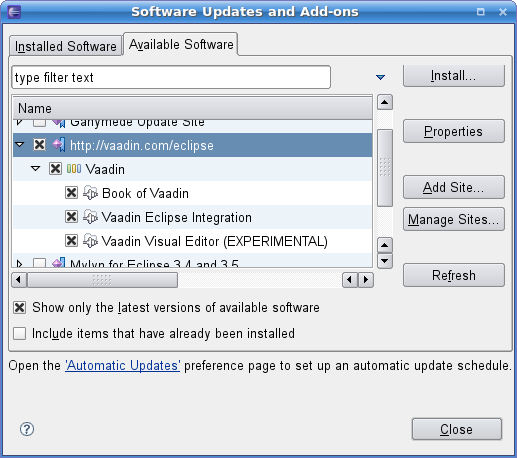Switch to the Installed Software tab
The height and width of the screenshot is (458, 517).
click(x=66, y=46)
